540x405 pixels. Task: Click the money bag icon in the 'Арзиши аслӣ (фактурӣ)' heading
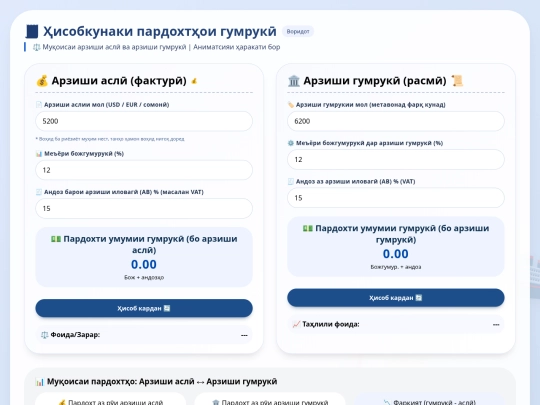tap(42, 81)
